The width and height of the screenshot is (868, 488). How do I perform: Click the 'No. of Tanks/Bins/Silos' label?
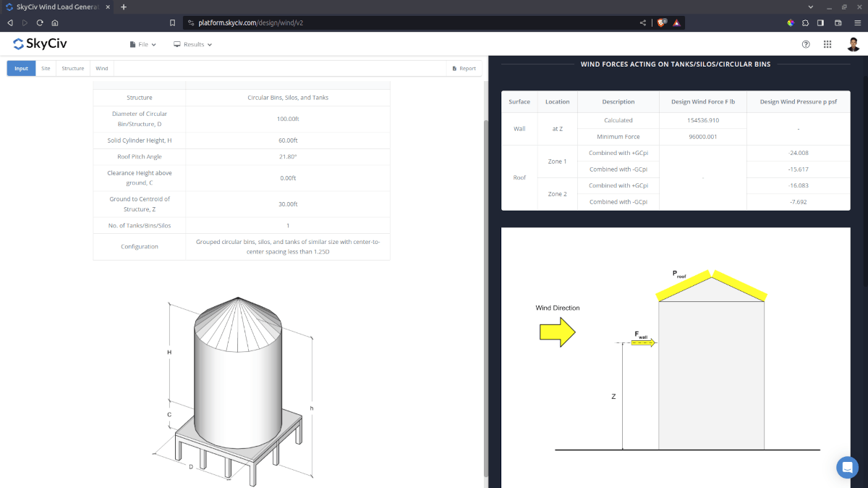point(140,226)
